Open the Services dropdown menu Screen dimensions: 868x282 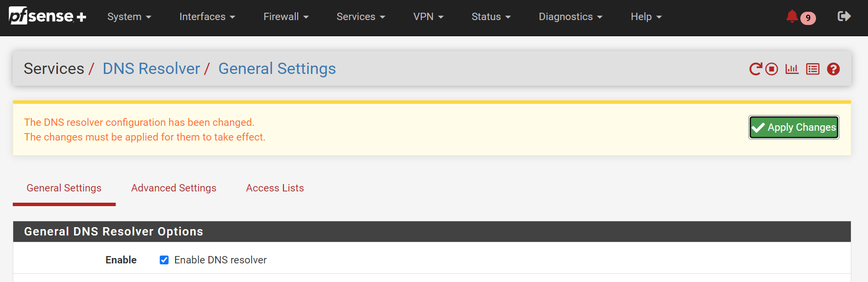[x=360, y=17]
